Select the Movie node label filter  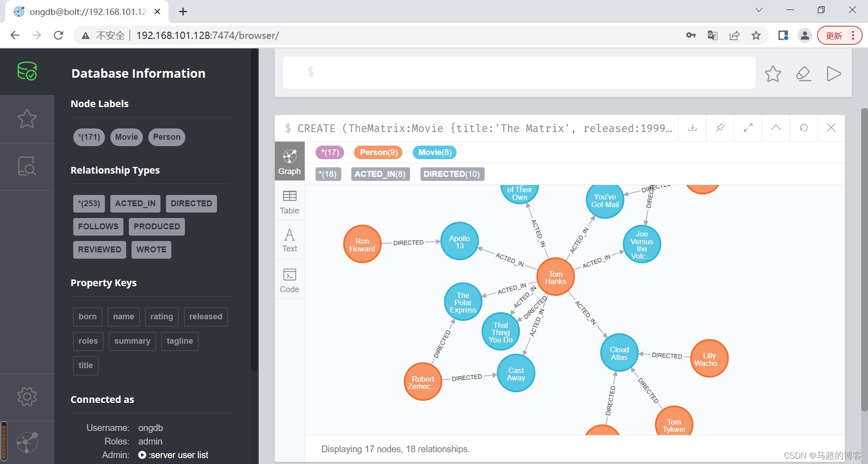126,137
